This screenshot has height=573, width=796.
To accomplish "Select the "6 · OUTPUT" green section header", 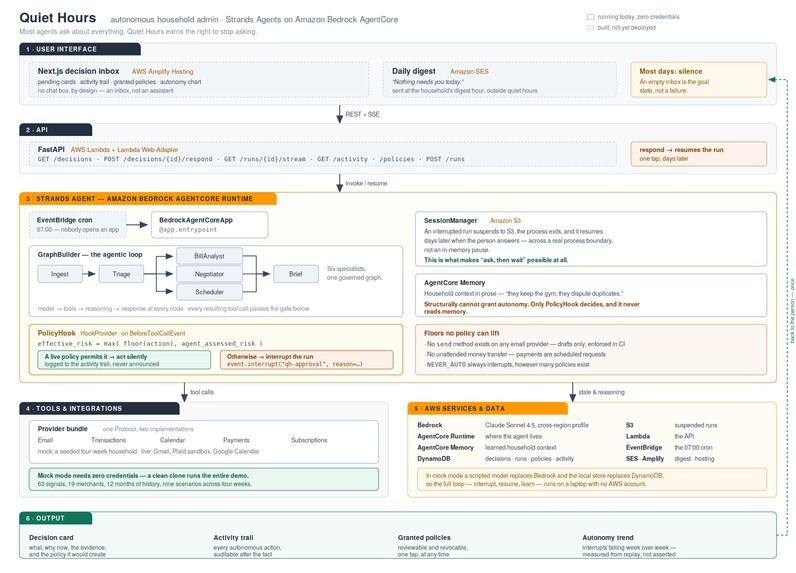I will point(55,518).
